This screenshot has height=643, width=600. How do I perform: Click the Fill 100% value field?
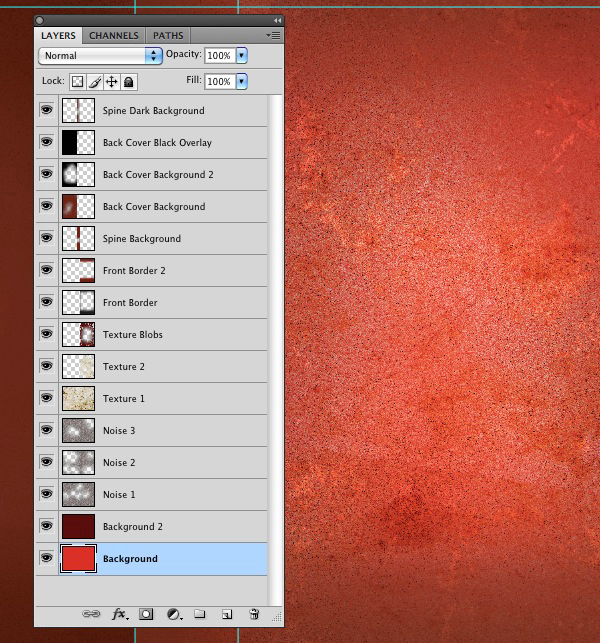pos(220,81)
